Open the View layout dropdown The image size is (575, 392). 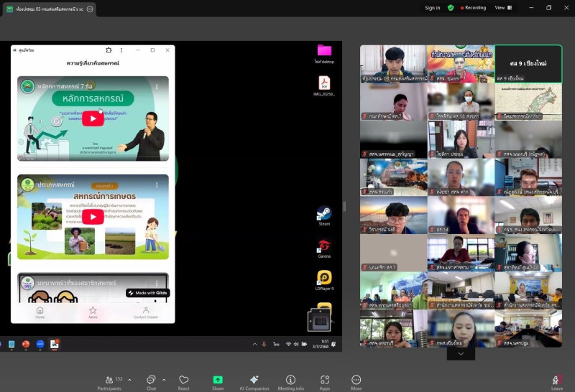pyautogui.click(x=502, y=8)
